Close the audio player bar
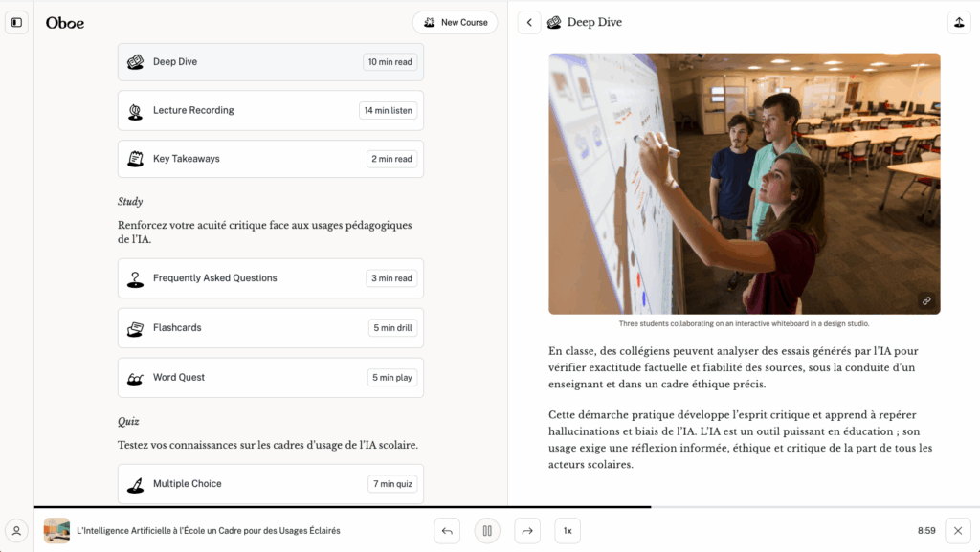Viewport: 980px width, 552px height. pos(958,530)
